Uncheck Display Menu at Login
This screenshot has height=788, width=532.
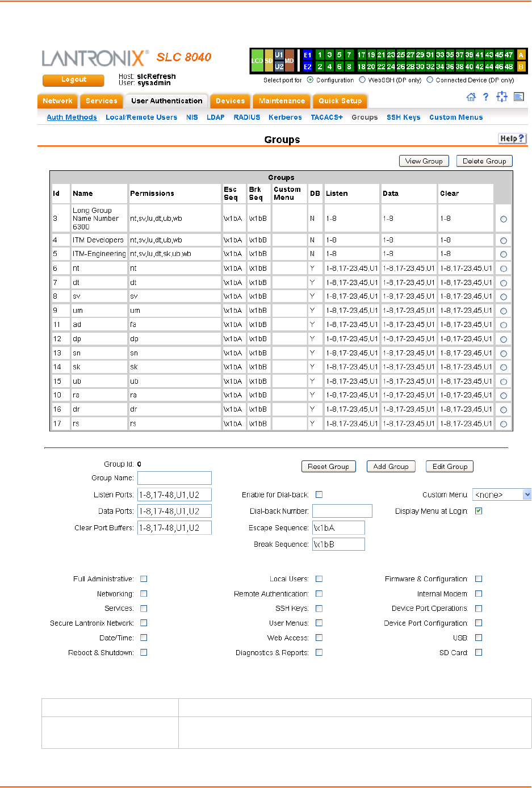[x=479, y=511]
